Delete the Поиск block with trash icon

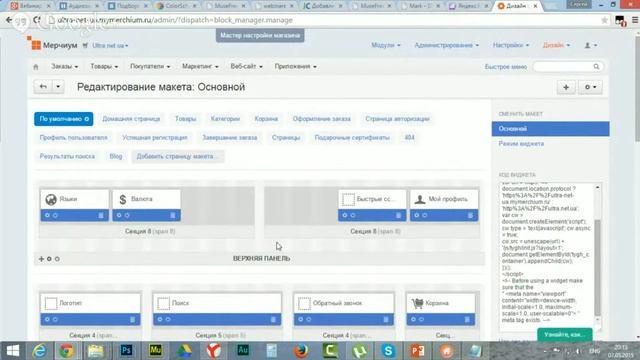click(x=273, y=319)
